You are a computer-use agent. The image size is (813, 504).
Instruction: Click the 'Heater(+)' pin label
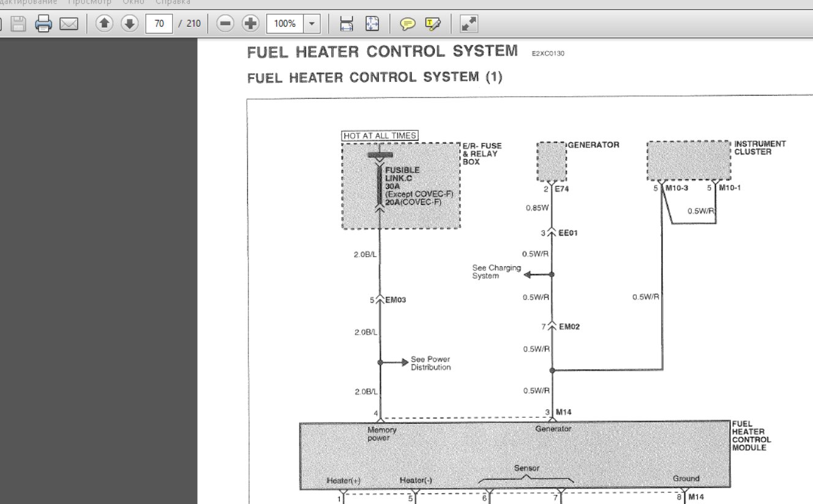click(x=343, y=481)
